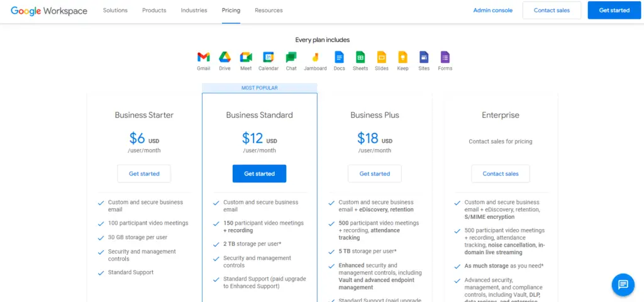This screenshot has height=302, width=644.
Task: Open the Resources menu
Action: (x=269, y=10)
